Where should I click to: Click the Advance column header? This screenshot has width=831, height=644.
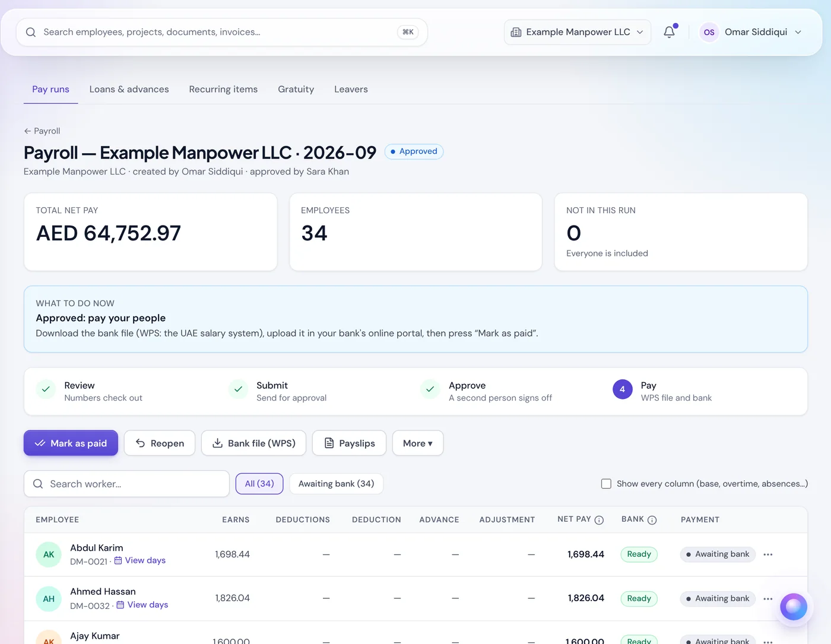click(439, 520)
